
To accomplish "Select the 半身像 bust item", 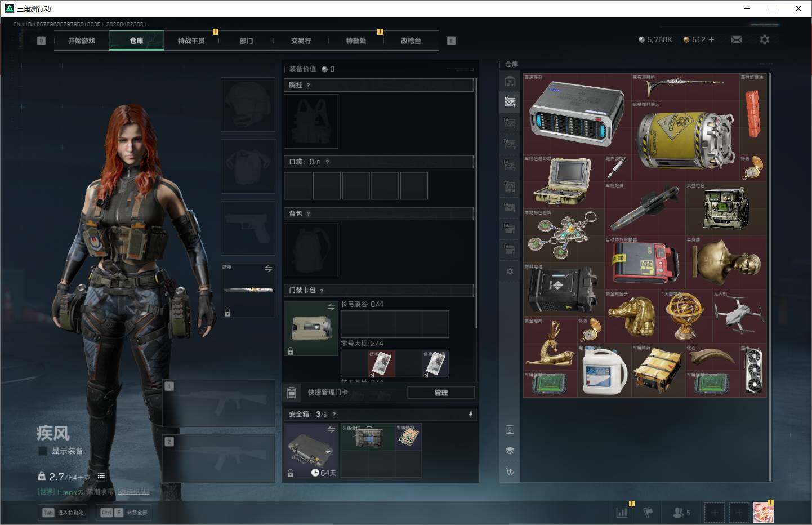I will point(725,262).
